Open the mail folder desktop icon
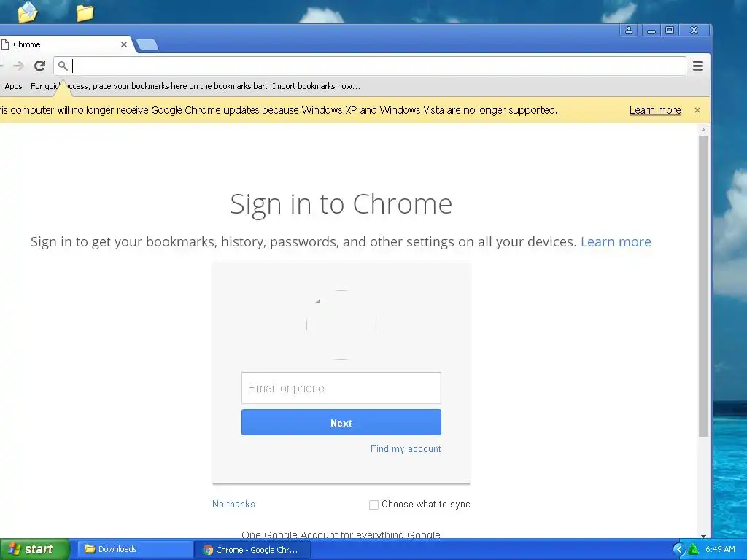 pos(27,12)
